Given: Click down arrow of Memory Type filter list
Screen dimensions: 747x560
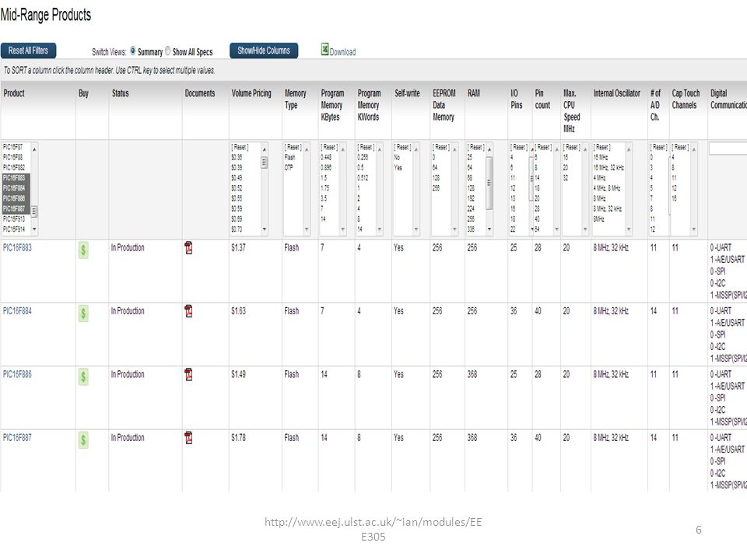Looking at the screenshot, I should pyautogui.click(x=307, y=229).
